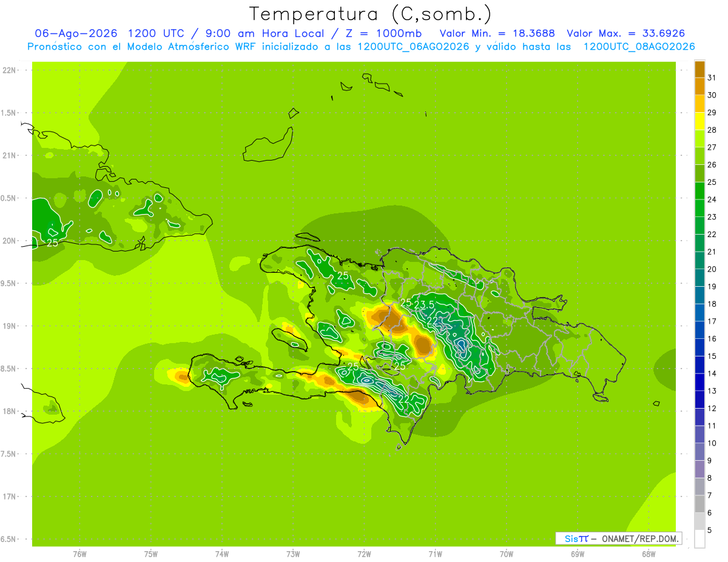Pick the legend band between 16 and 17

[x=699, y=330]
